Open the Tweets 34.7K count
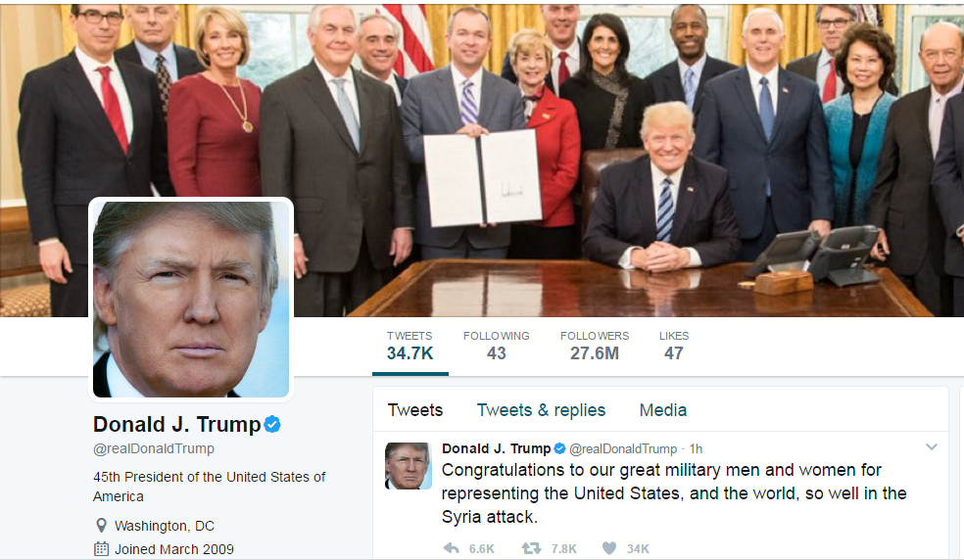This screenshot has width=964, height=560. 410,346
